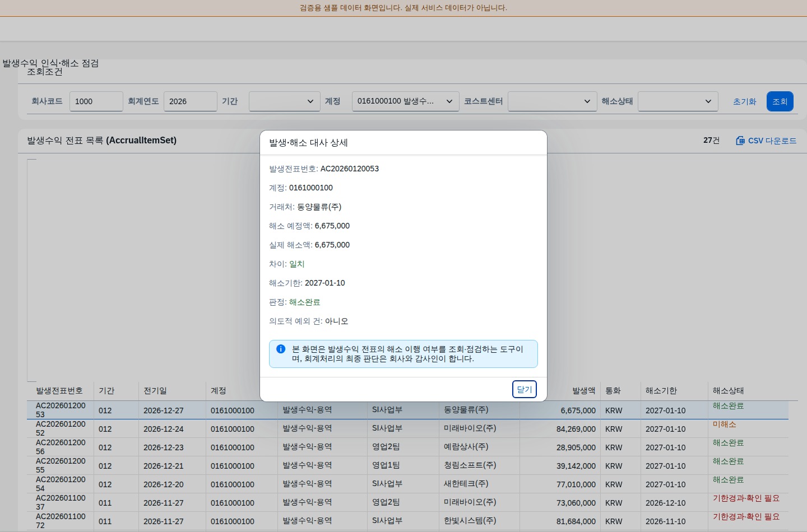Click vendor 한빛시스템(주)
This screenshot has height=532, width=807.
click(x=470, y=521)
